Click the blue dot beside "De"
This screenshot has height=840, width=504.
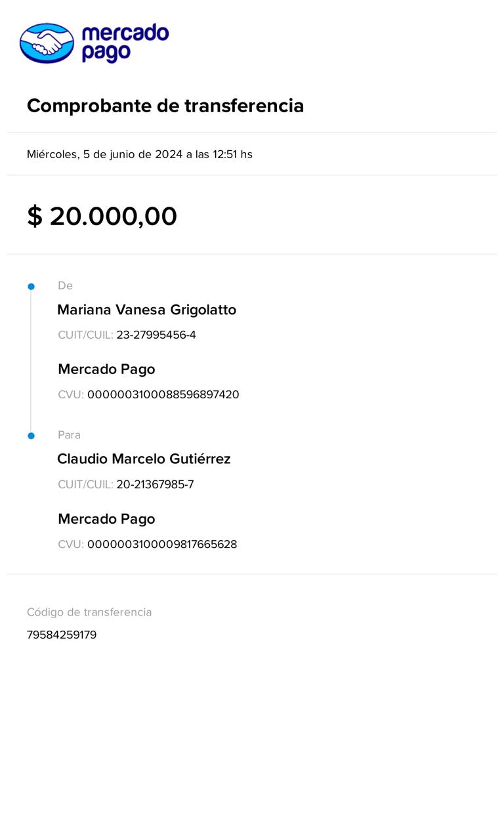pyautogui.click(x=31, y=286)
